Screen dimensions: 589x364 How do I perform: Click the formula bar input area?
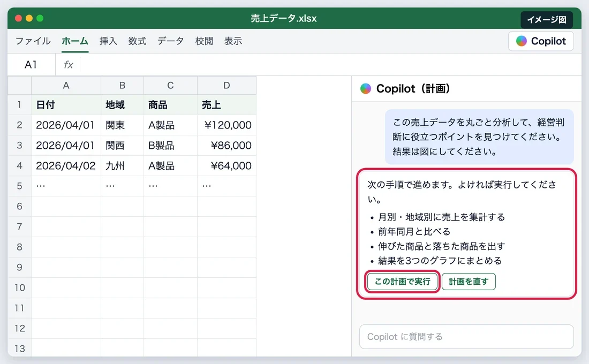click(x=330, y=65)
